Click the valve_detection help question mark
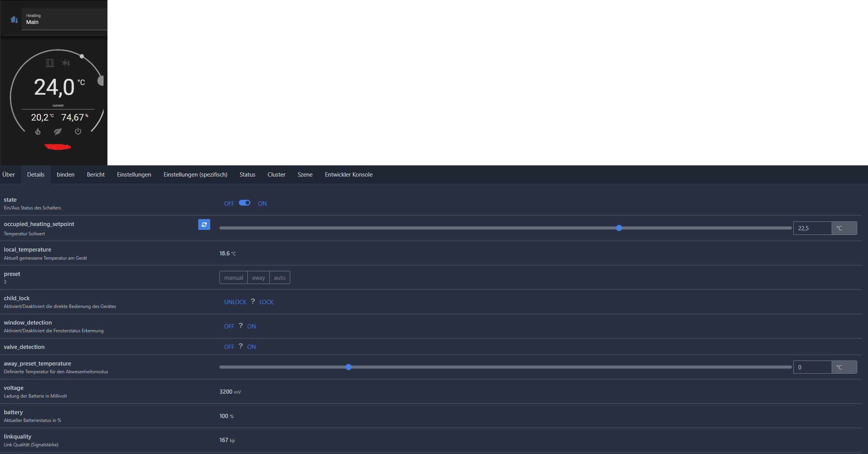Viewport: 868px width, 454px height. click(x=240, y=346)
